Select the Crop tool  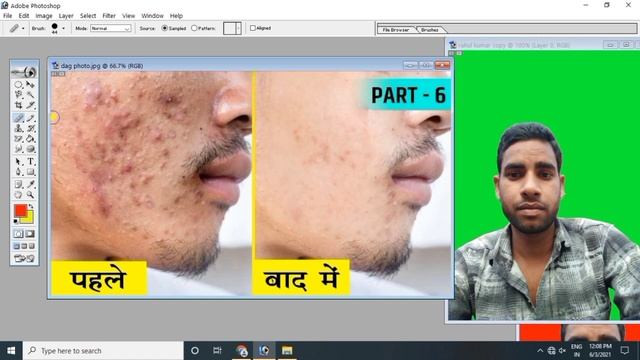[18, 105]
